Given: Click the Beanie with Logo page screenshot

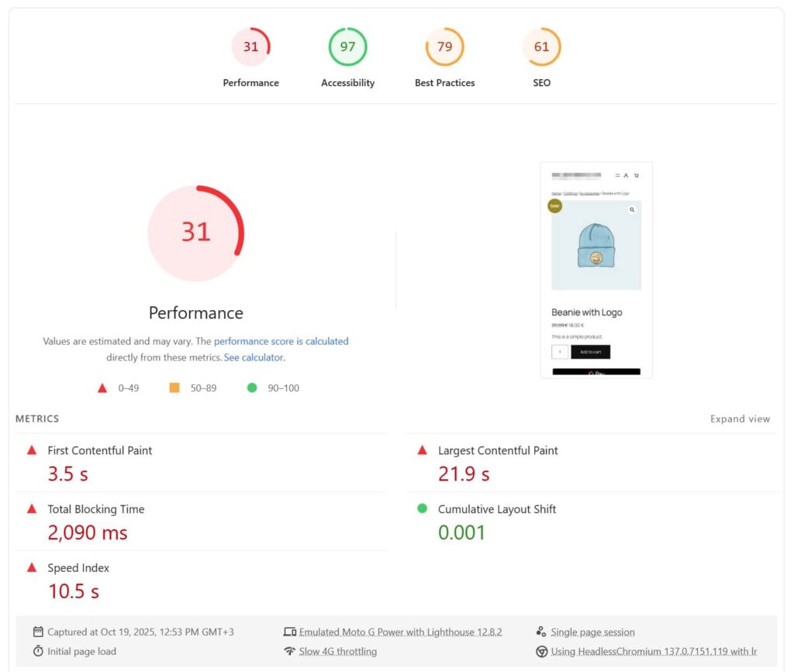Looking at the screenshot, I should (595, 269).
